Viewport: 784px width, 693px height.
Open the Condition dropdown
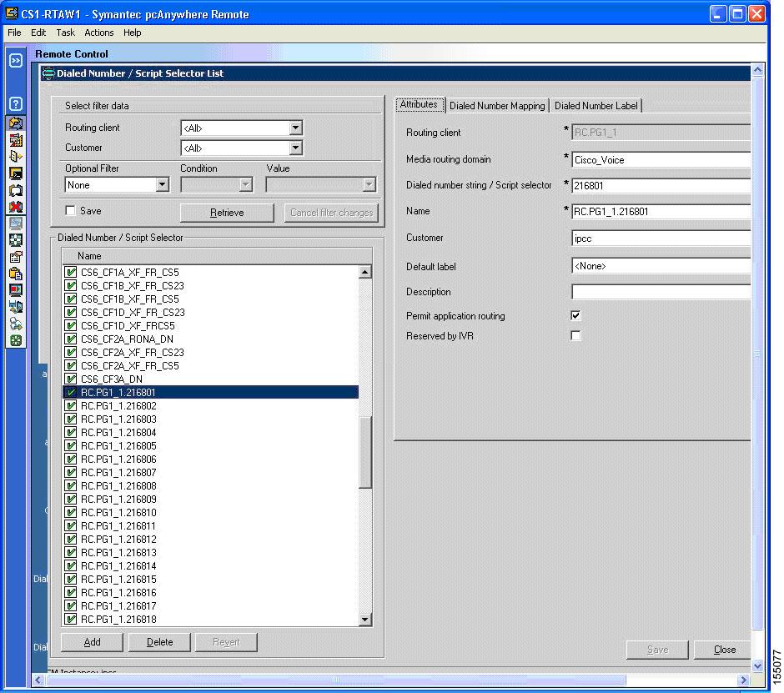(245, 185)
